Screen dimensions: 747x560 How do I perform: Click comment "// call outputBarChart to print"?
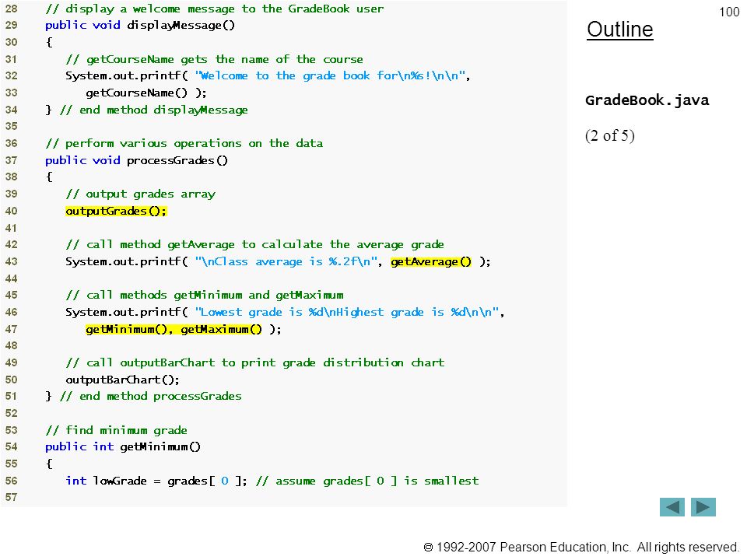255,362
